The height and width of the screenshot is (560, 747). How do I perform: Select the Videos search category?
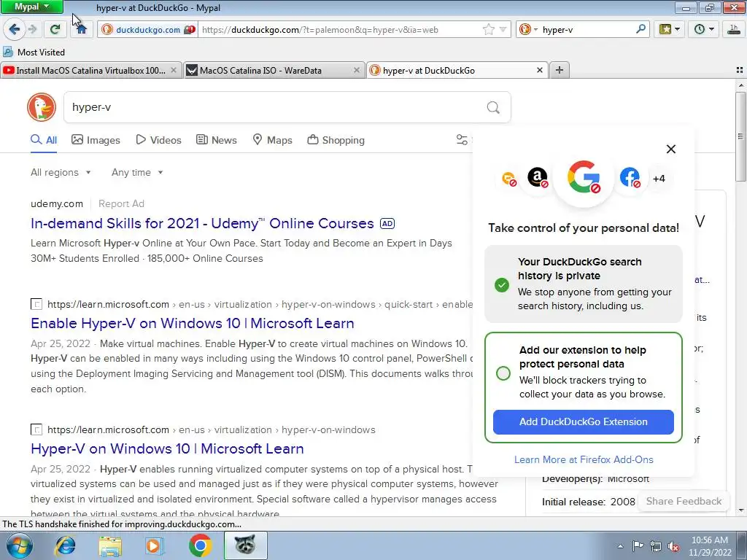(x=158, y=140)
